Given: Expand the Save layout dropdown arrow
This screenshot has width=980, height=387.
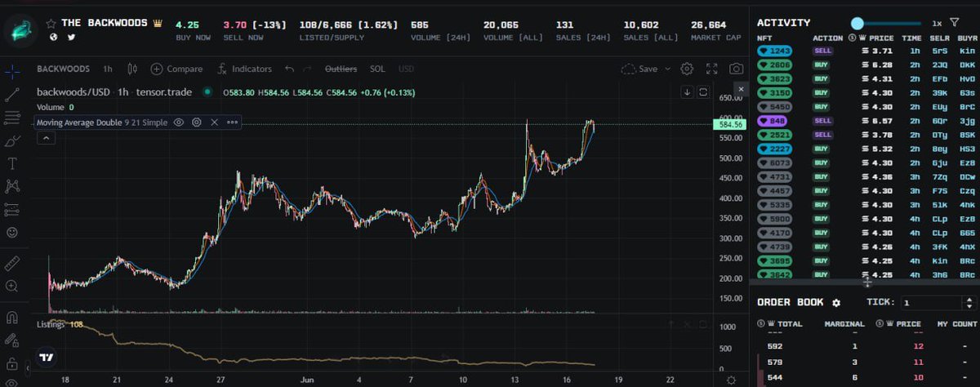Looking at the screenshot, I should coord(667,69).
